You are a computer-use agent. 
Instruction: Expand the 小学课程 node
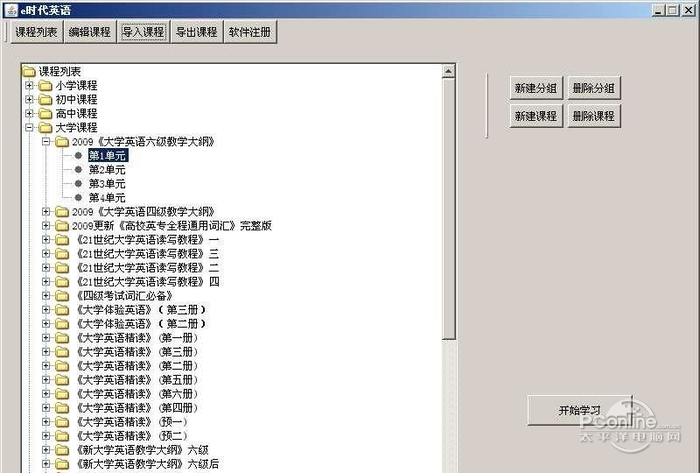point(29,85)
